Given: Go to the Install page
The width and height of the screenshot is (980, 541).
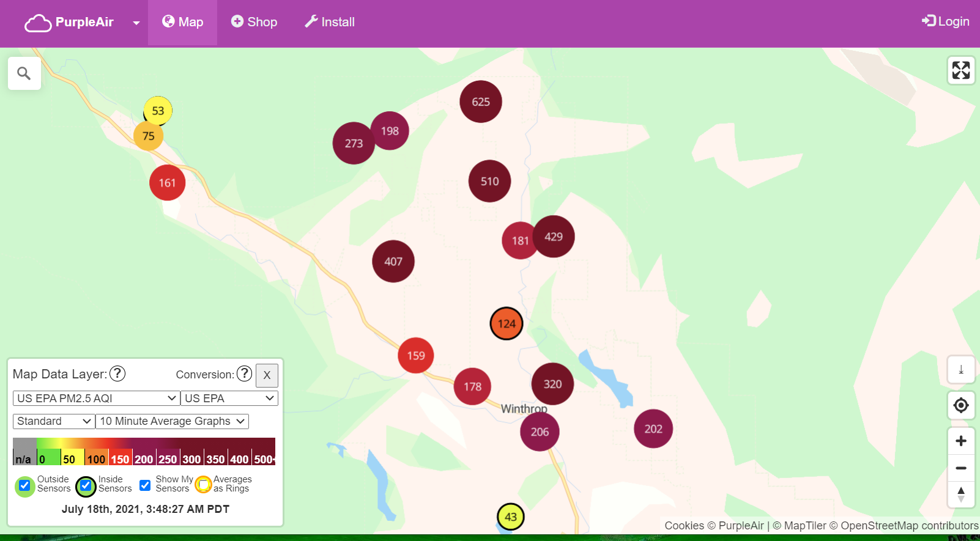Looking at the screenshot, I should click(x=330, y=22).
